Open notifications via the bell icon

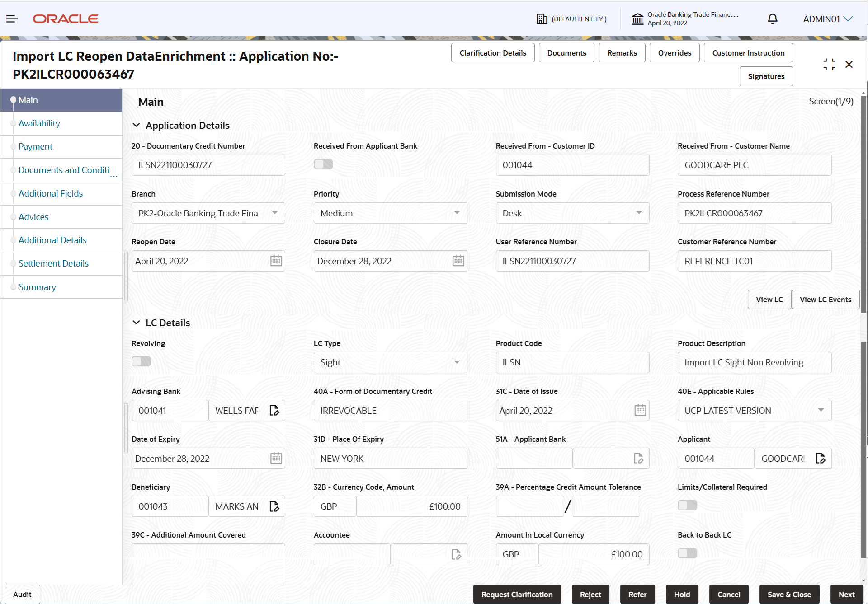tap(772, 19)
